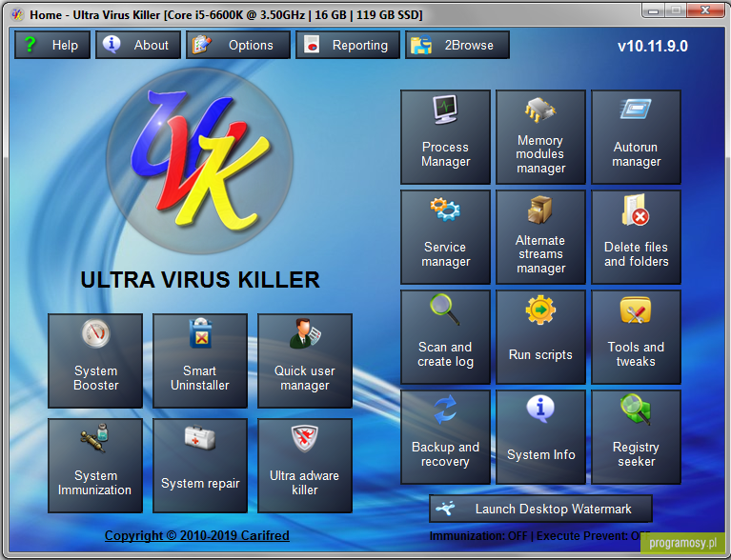Open the Process Manager monitor icon
The height and width of the screenshot is (560, 731).
[445, 110]
